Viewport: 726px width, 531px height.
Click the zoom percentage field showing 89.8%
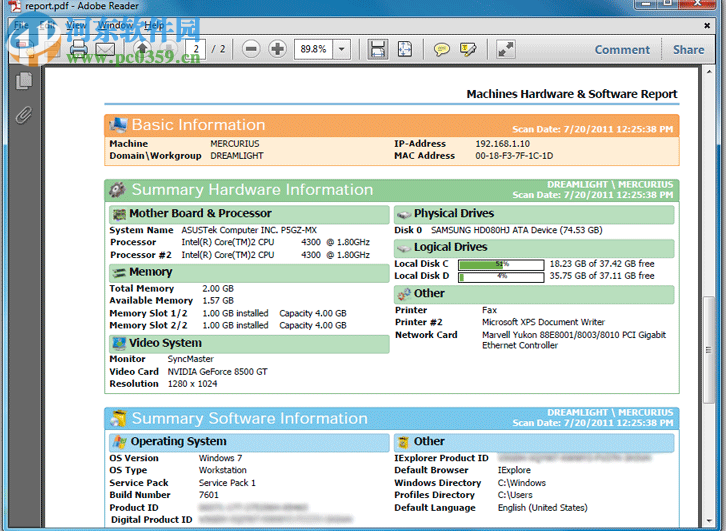pos(313,49)
